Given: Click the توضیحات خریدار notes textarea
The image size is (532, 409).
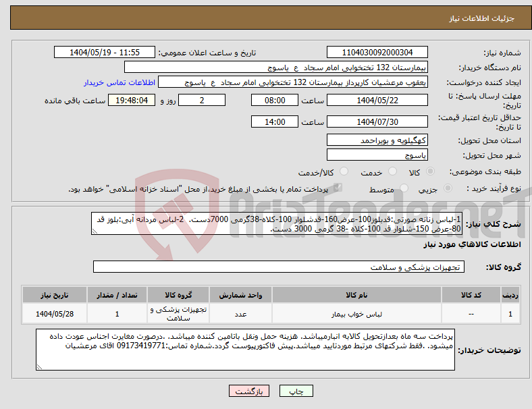Looking at the screenshot, I should point(245,350).
